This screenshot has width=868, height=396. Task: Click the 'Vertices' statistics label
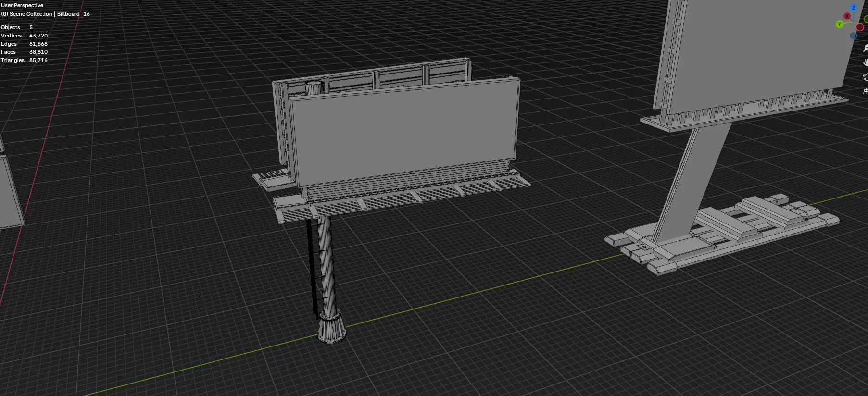[12, 36]
